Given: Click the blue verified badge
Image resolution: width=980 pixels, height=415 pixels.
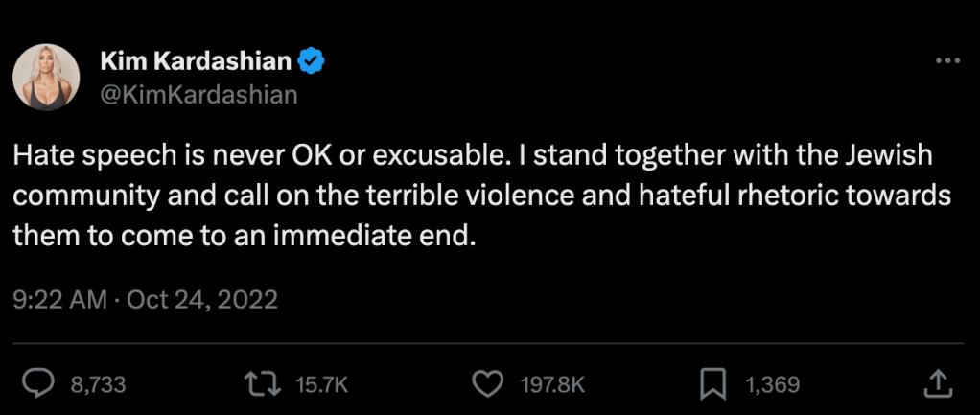Looking at the screenshot, I should pos(313,62).
